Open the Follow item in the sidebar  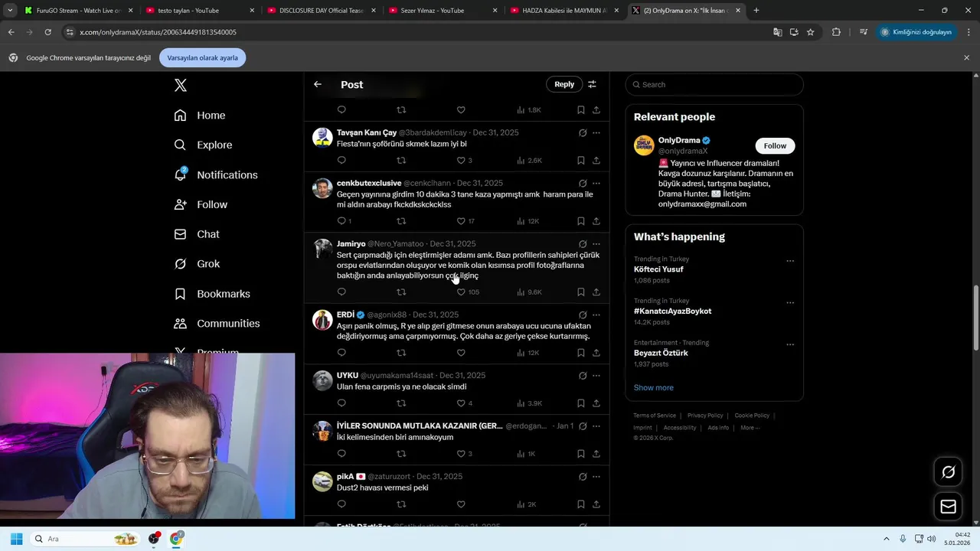[201, 204]
